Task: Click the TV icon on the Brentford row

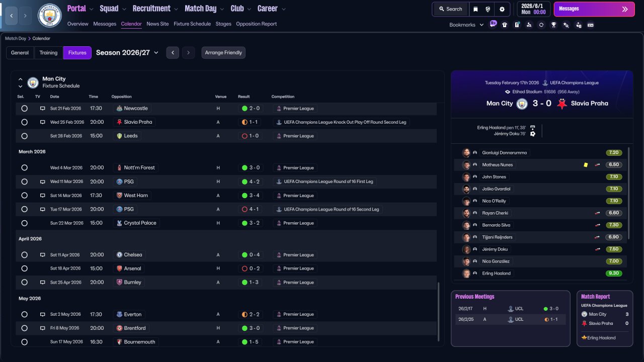Action: tap(43, 328)
